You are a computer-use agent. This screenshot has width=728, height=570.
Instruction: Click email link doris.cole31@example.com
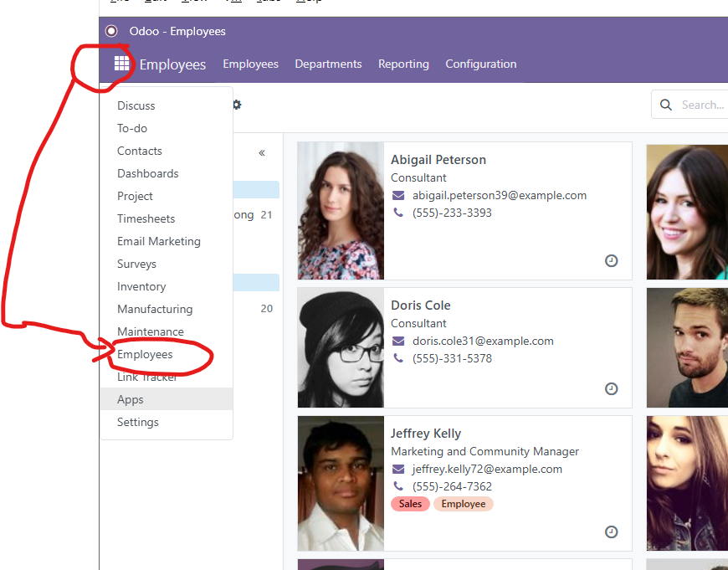pos(483,341)
